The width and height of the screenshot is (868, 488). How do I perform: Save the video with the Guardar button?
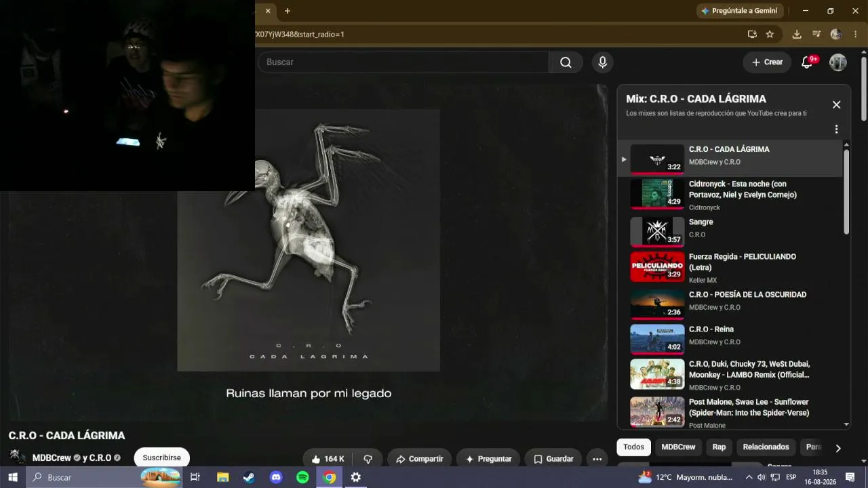(553, 459)
